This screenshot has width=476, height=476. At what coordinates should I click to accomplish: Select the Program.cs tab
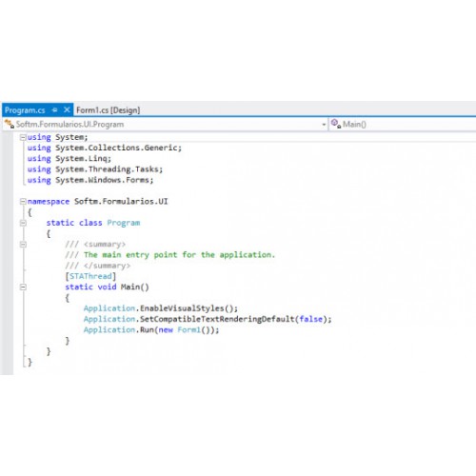tap(25, 110)
